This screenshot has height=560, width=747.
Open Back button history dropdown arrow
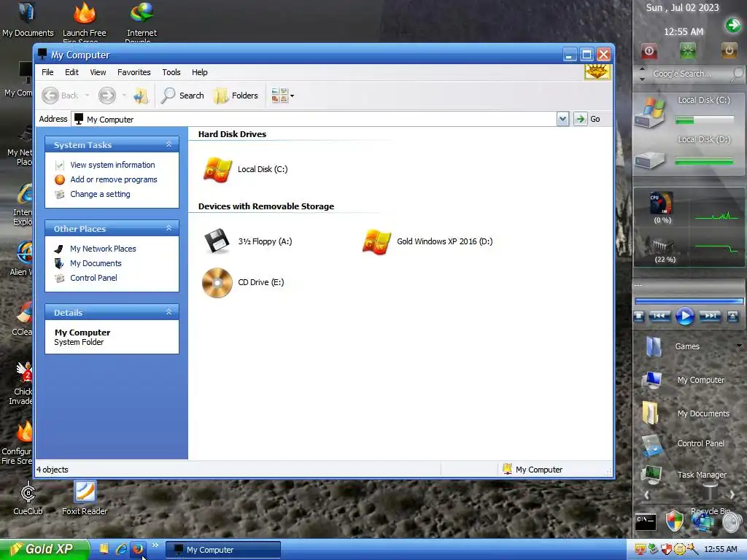88,96
